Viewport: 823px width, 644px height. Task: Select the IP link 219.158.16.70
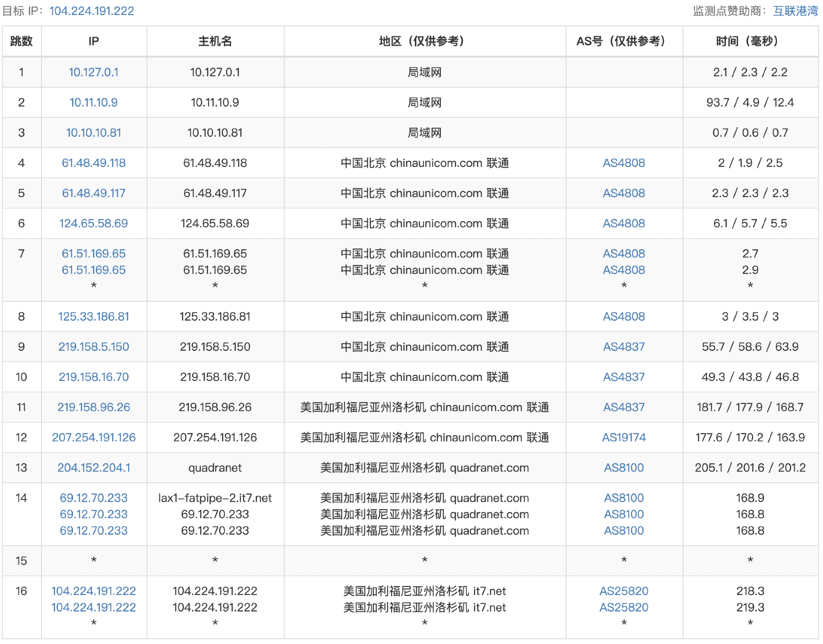(93, 377)
